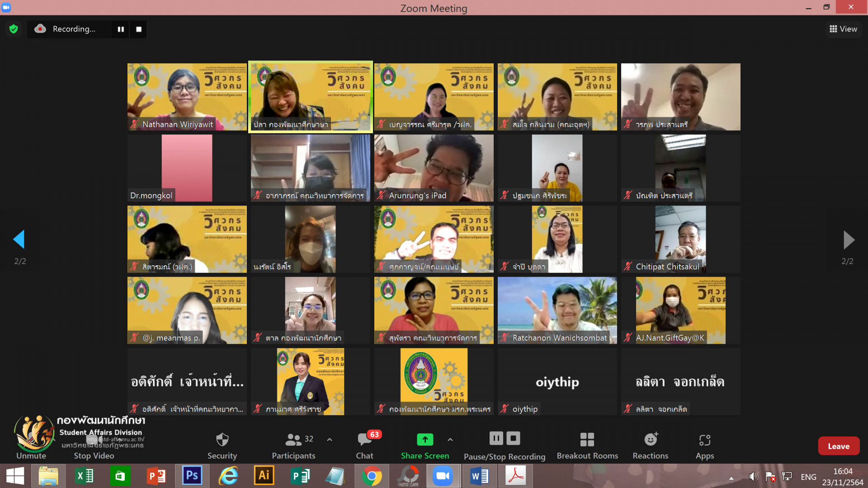This screenshot has height=488, width=868.
Task: Open the View layout menu
Action: (843, 29)
